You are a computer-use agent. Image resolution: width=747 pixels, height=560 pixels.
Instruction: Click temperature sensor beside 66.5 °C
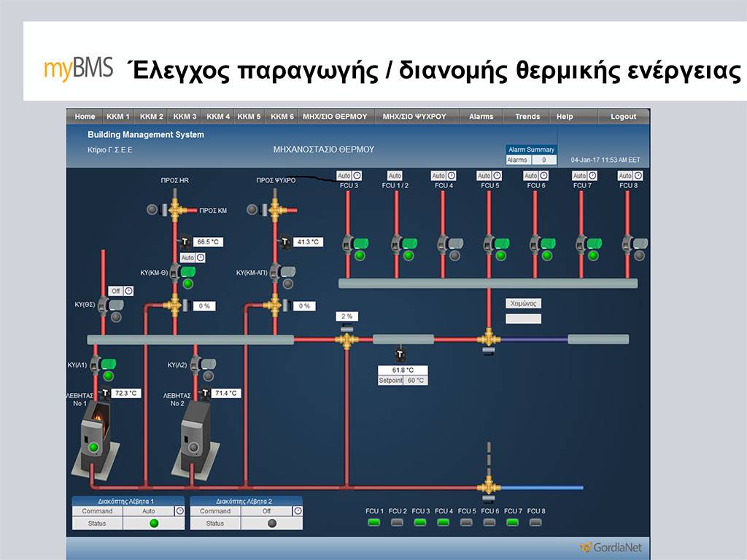(185, 242)
